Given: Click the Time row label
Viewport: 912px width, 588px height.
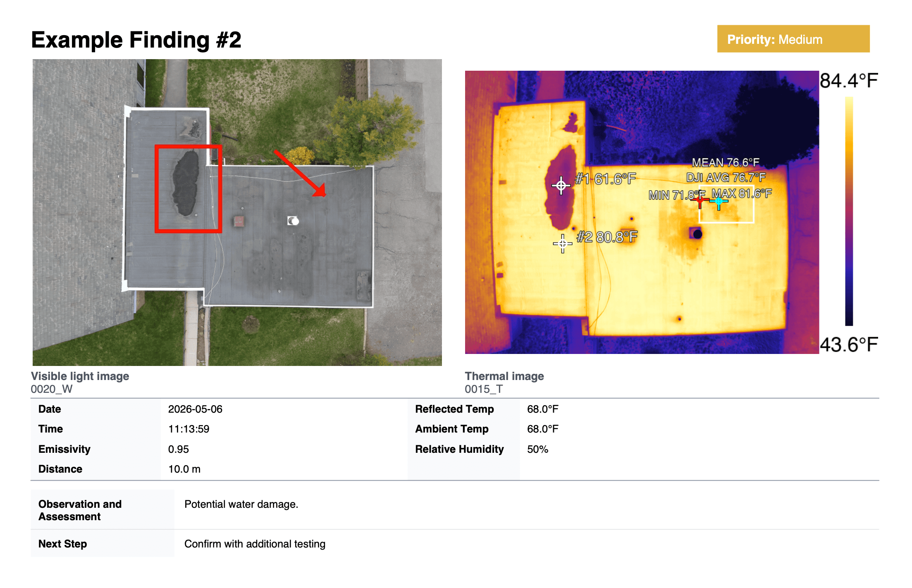Looking at the screenshot, I should coord(50,429).
